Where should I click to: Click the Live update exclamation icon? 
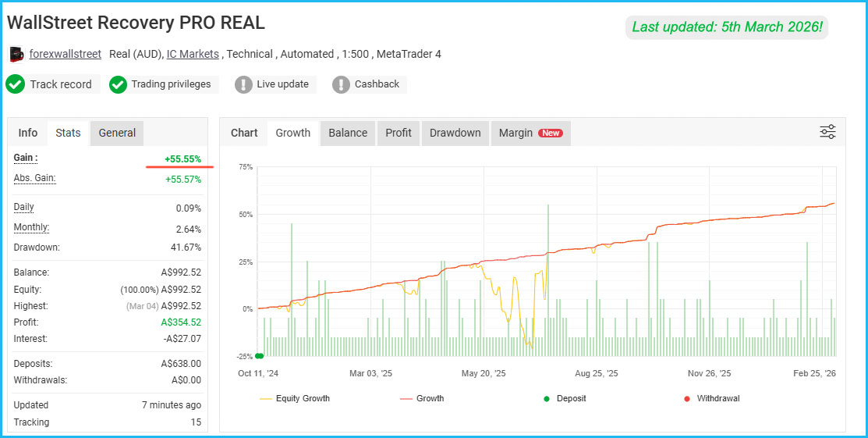[243, 84]
